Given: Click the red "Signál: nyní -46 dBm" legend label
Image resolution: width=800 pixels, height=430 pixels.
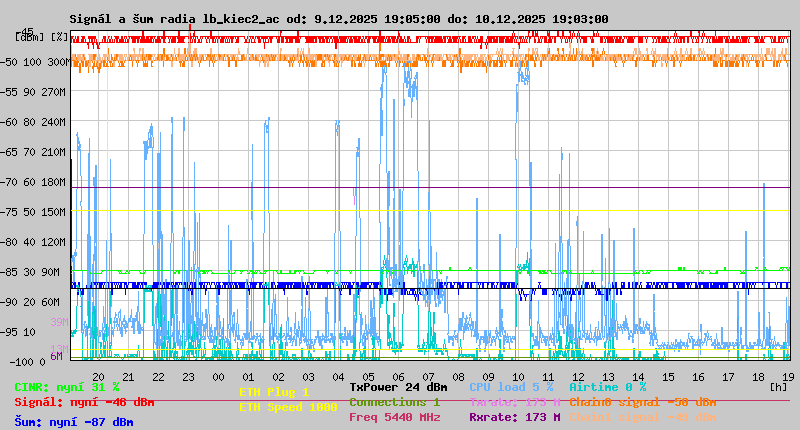Looking at the screenshot, I should click(x=84, y=402).
